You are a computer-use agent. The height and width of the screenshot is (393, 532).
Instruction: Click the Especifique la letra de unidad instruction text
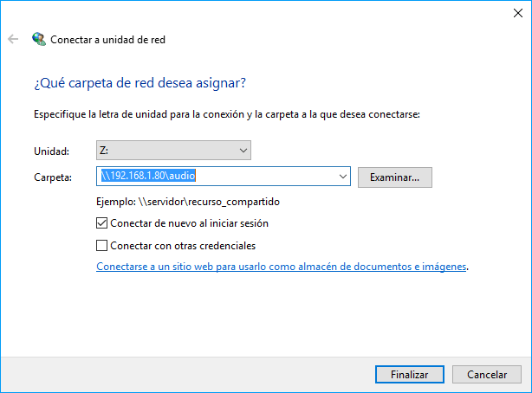coord(226,113)
